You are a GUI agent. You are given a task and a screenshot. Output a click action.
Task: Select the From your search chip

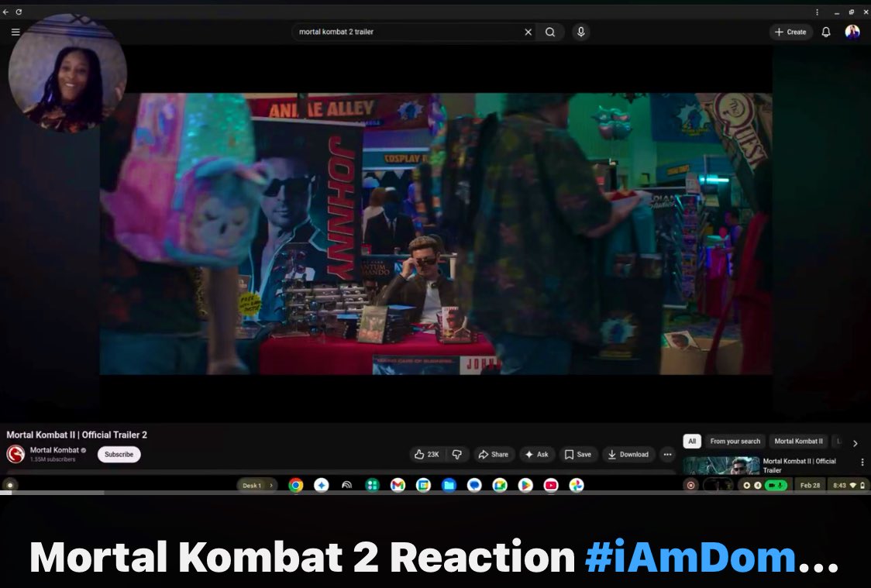(x=735, y=442)
